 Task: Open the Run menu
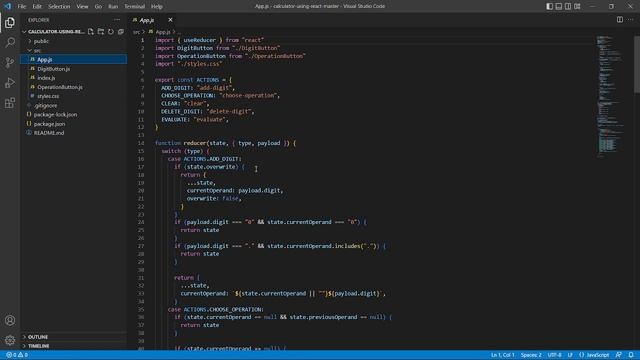(113, 6)
